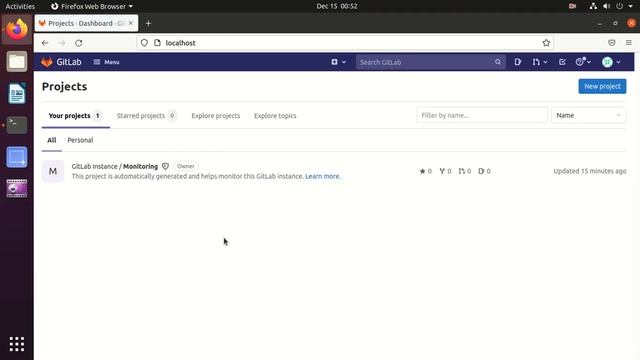Click the browser forward arrow
Screen dimensions: 640x360
62,43
